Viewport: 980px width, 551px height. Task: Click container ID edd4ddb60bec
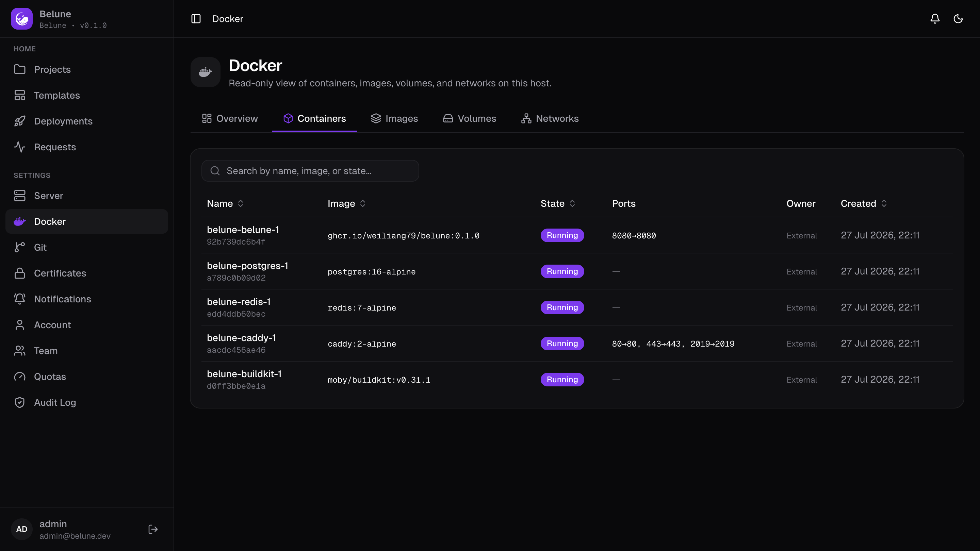click(x=236, y=314)
